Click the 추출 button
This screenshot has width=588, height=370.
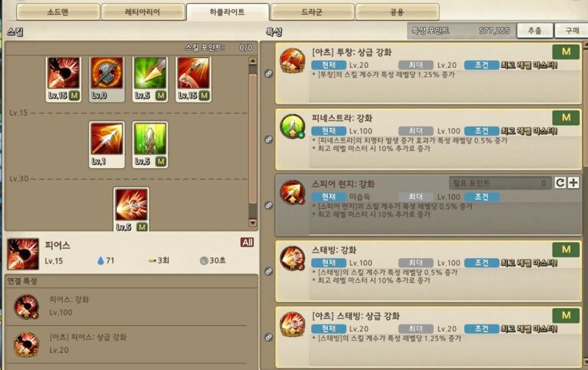[x=535, y=30]
